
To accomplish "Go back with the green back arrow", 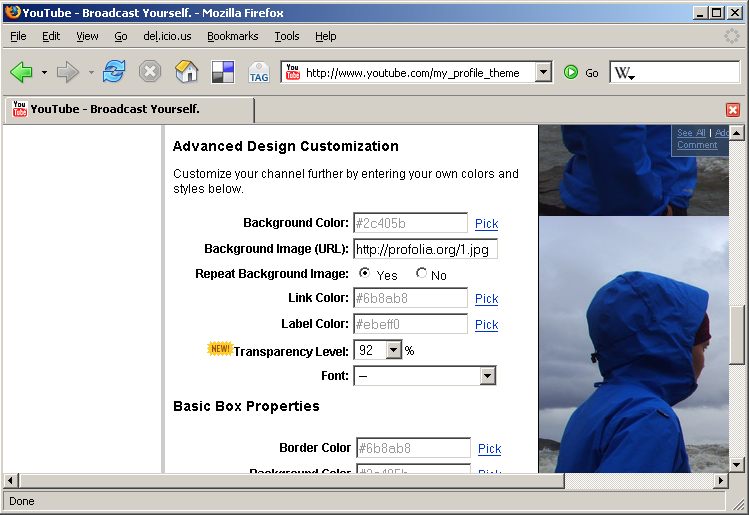I will click(21, 73).
